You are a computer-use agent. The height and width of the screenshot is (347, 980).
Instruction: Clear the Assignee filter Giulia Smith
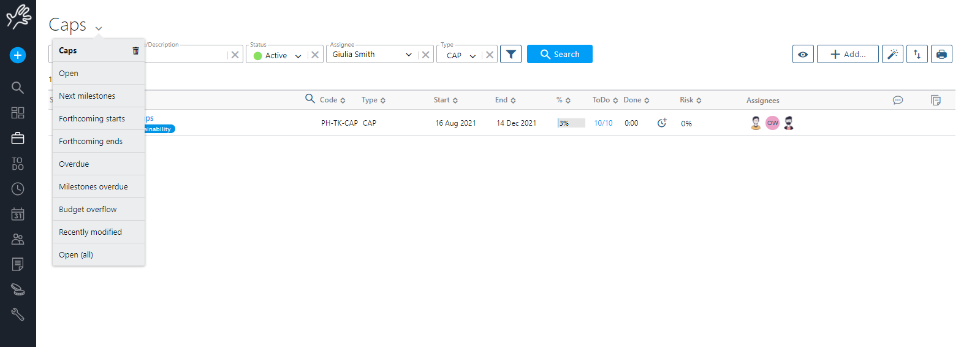(425, 55)
